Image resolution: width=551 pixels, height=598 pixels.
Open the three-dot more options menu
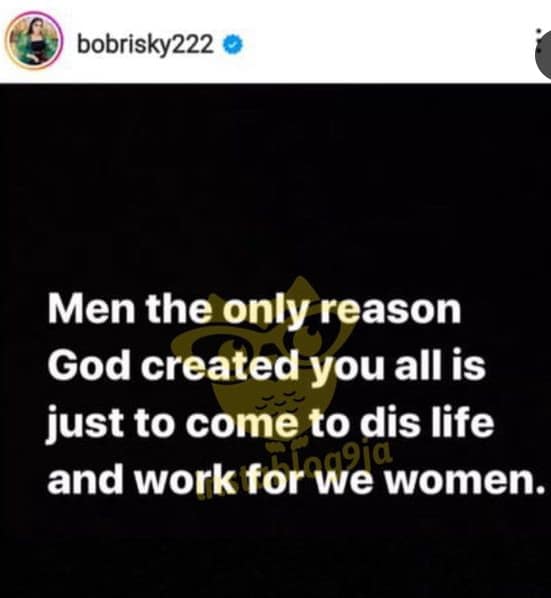tap(538, 42)
